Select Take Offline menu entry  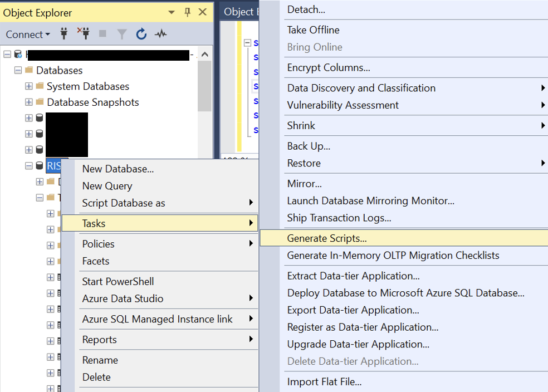pyautogui.click(x=313, y=30)
